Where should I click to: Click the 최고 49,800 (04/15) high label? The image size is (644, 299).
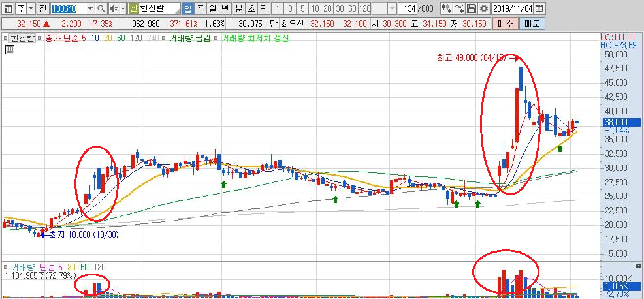[472, 58]
